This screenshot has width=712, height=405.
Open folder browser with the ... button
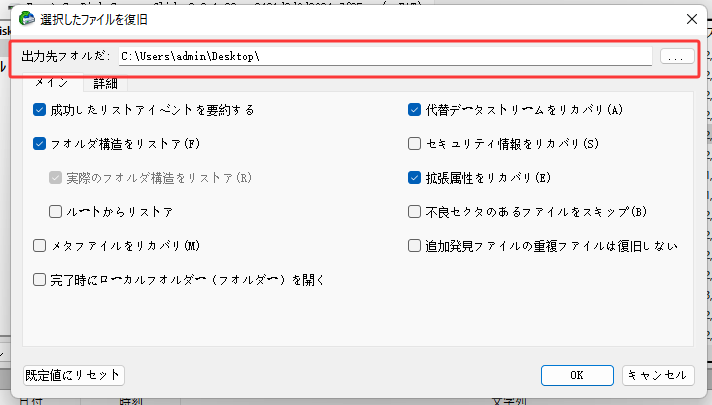click(x=677, y=57)
